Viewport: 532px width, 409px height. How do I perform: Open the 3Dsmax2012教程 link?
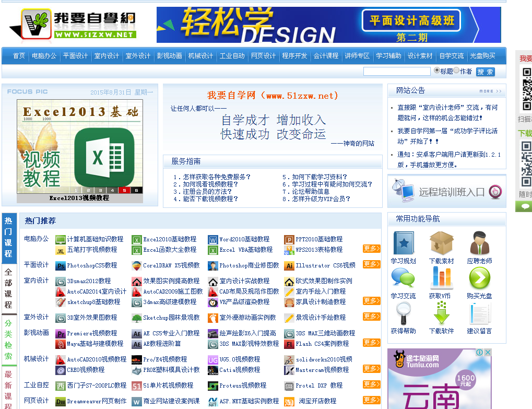pos(89,281)
